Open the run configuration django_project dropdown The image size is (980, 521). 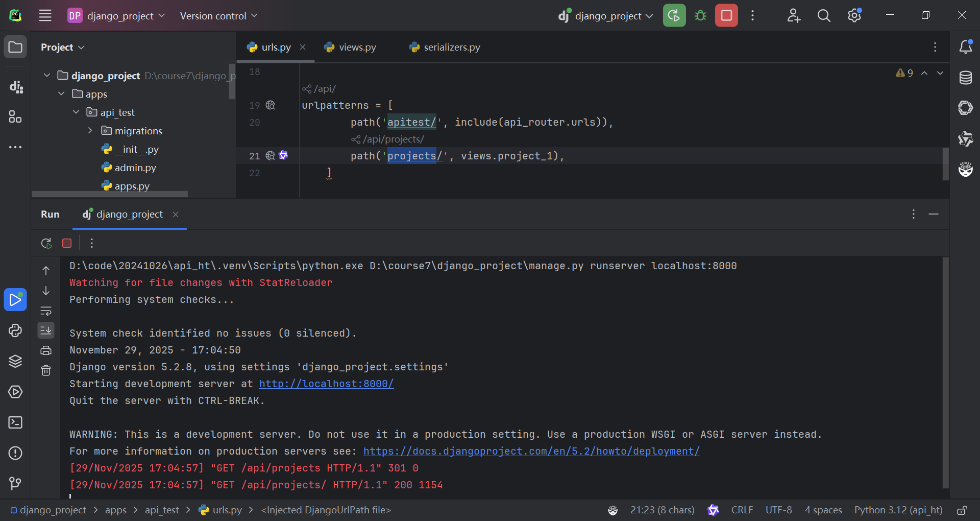point(605,16)
